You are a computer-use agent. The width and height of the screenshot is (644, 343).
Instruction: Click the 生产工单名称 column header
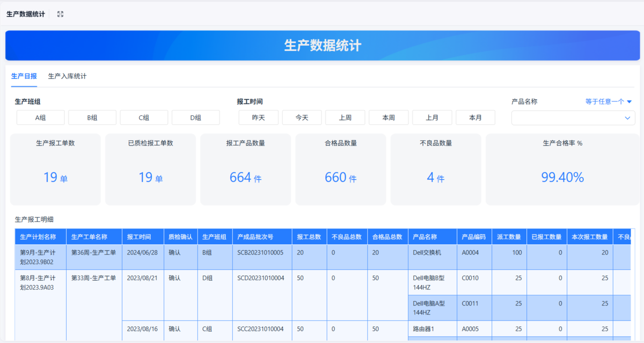point(94,237)
